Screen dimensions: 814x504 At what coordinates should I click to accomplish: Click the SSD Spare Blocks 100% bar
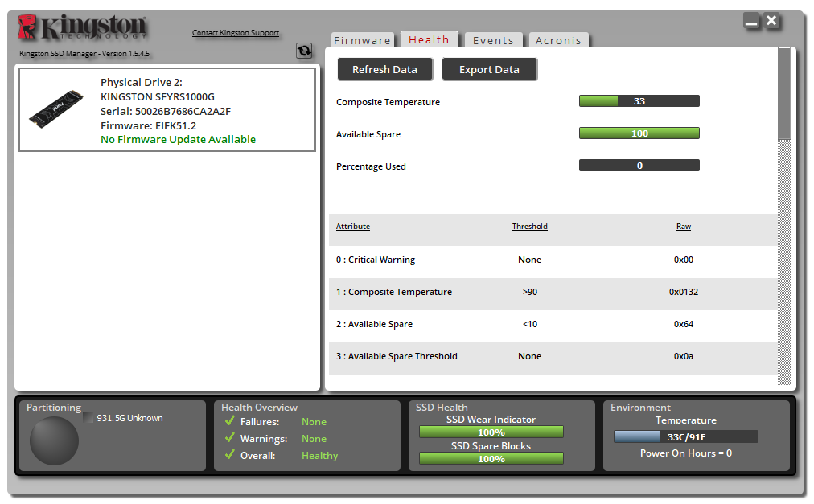tap(491, 458)
